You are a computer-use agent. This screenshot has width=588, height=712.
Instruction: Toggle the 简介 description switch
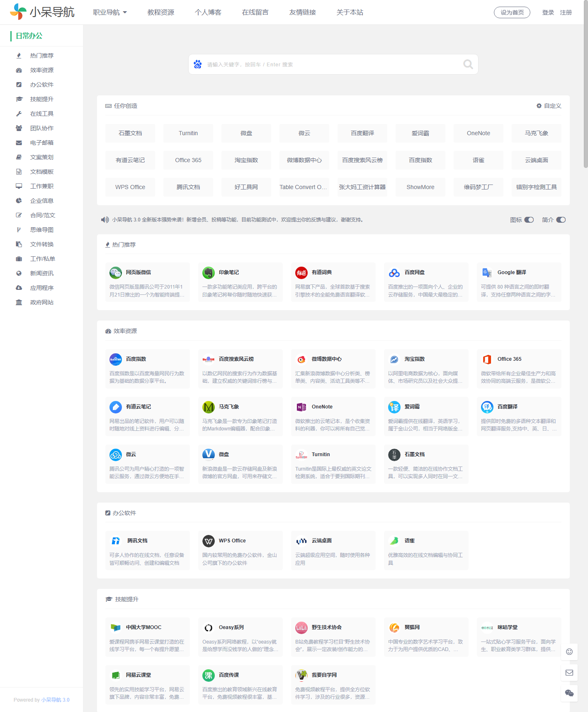click(561, 220)
